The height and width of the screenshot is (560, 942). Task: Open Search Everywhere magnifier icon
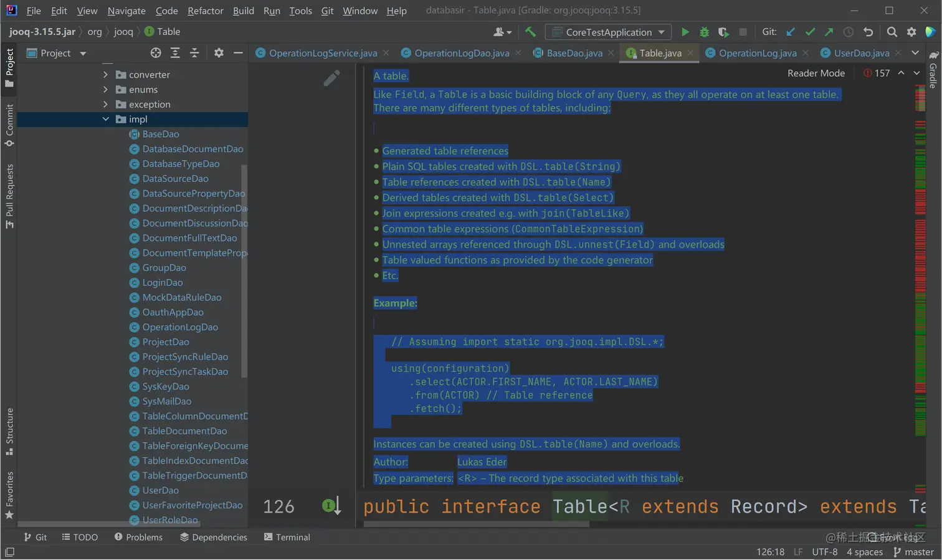coord(892,32)
